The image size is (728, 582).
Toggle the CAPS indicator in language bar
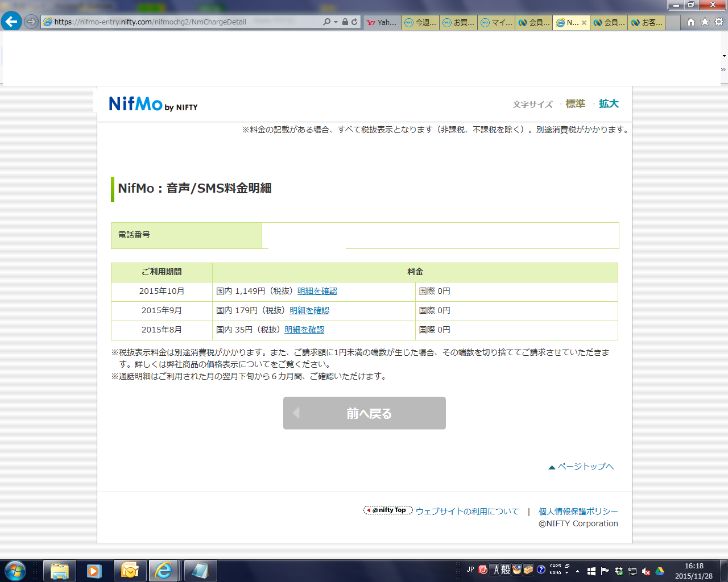pyautogui.click(x=555, y=566)
